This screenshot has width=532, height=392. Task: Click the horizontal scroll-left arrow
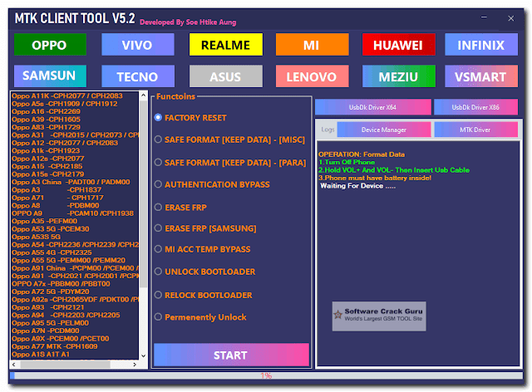coord(14,365)
